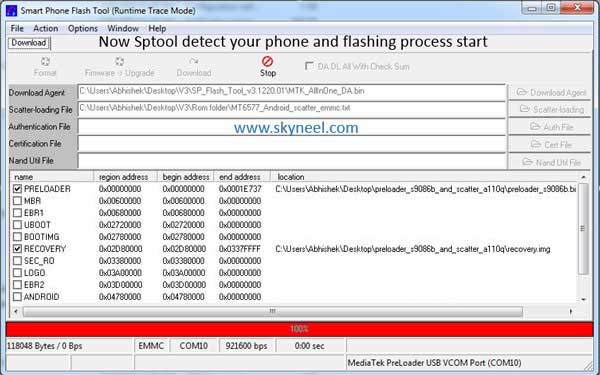The width and height of the screenshot is (600, 375).
Task: Open the File menu
Action: tap(17, 28)
